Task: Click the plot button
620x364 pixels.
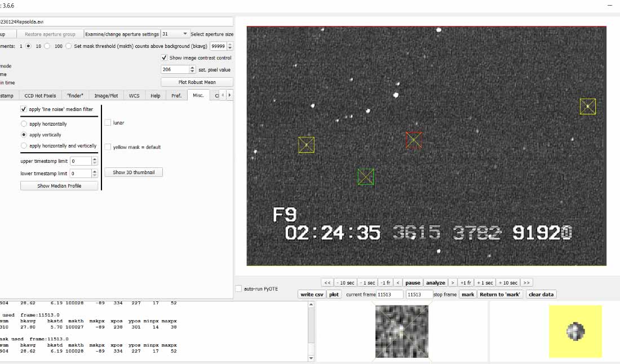Action: point(334,295)
